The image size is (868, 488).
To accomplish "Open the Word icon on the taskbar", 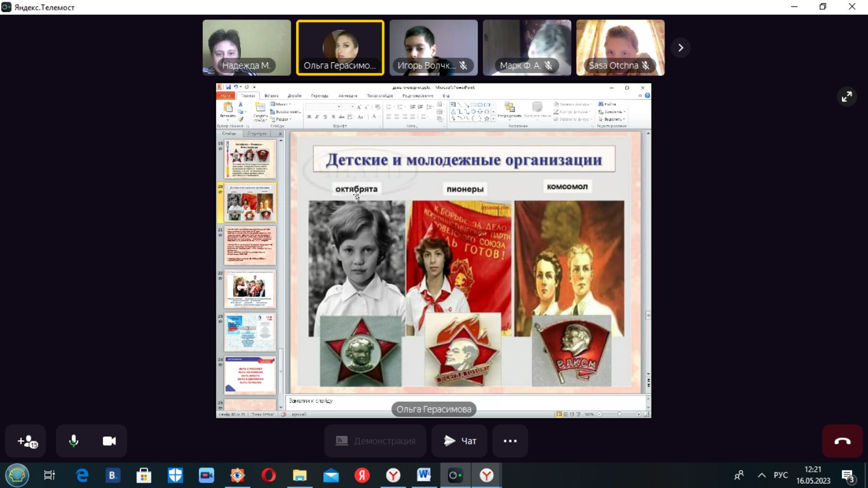I will coord(424,476).
